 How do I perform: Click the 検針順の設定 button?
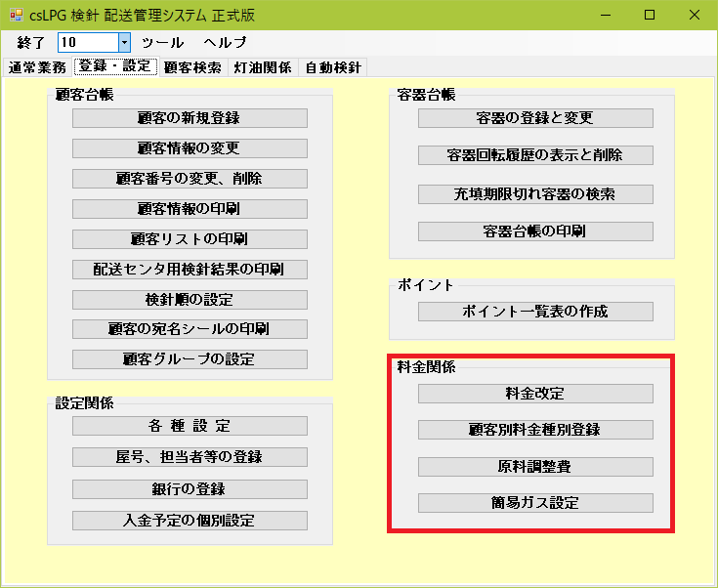coord(190,300)
